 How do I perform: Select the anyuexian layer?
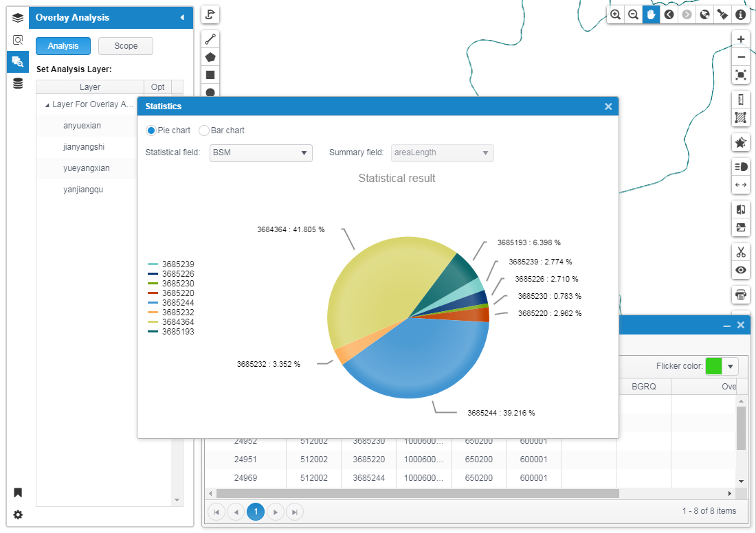tap(82, 126)
